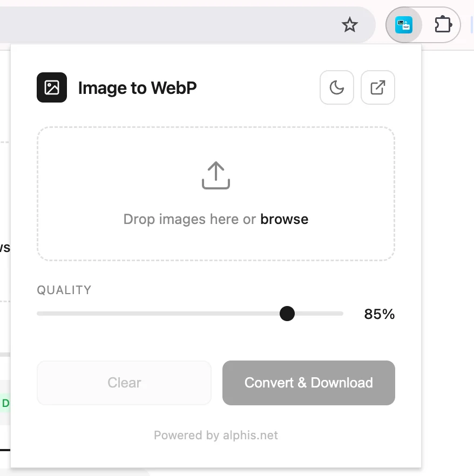474x476 pixels.
Task: Click the Convert & Download button
Action: 308,383
